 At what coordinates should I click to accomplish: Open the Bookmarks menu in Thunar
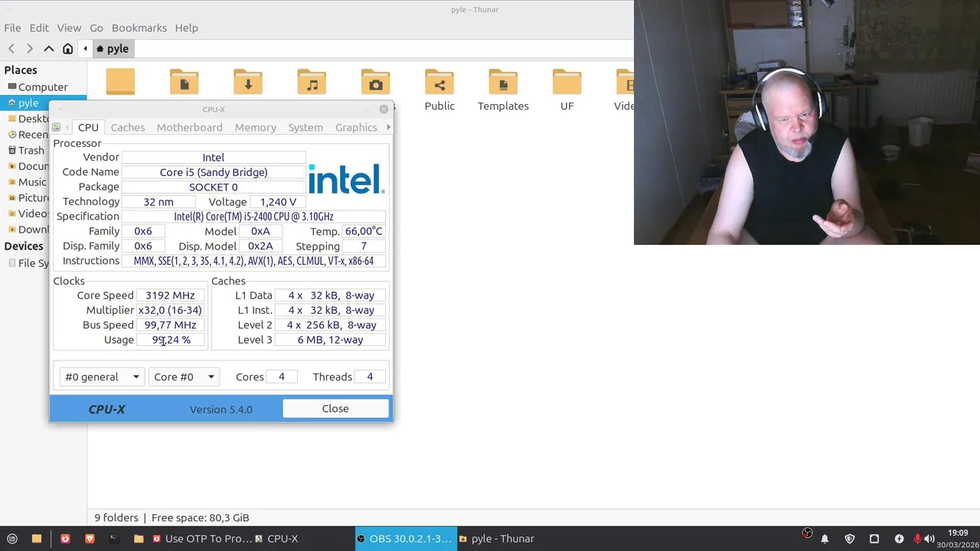[139, 28]
